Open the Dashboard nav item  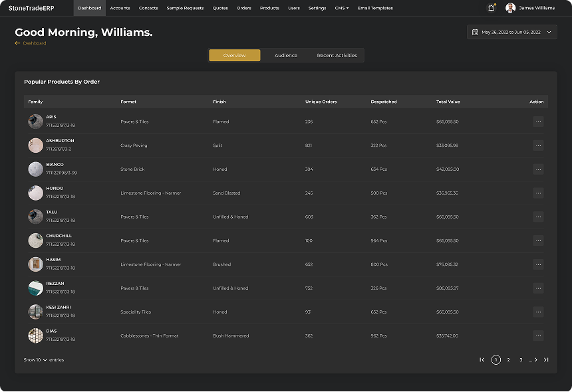tap(90, 8)
